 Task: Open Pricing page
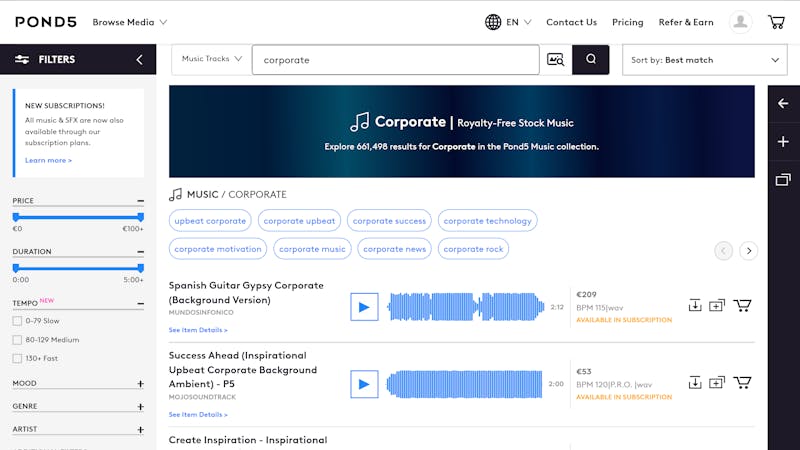tap(628, 22)
